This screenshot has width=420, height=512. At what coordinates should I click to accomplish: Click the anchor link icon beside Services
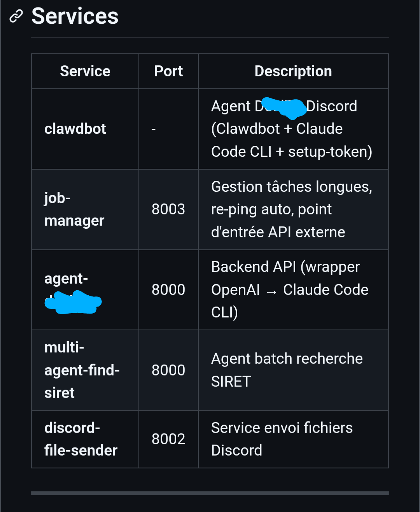pyautogui.click(x=16, y=16)
